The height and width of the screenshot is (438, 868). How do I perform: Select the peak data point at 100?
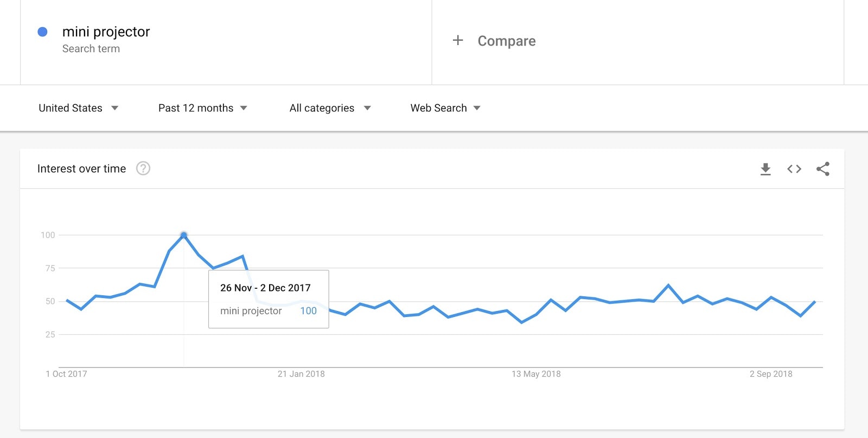tap(184, 235)
